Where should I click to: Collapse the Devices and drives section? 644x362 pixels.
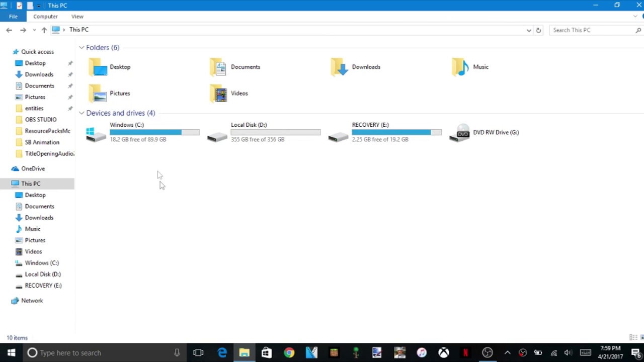[x=82, y=113]
